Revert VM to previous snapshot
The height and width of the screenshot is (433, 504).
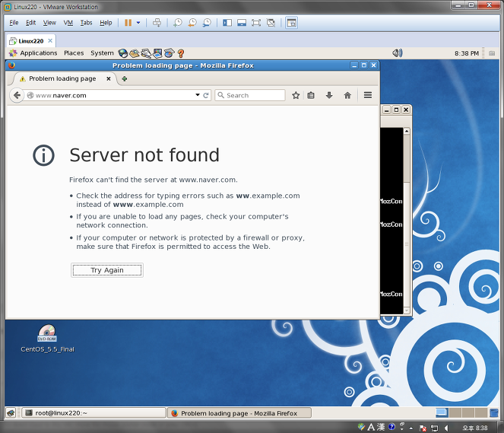coord(192,23)
